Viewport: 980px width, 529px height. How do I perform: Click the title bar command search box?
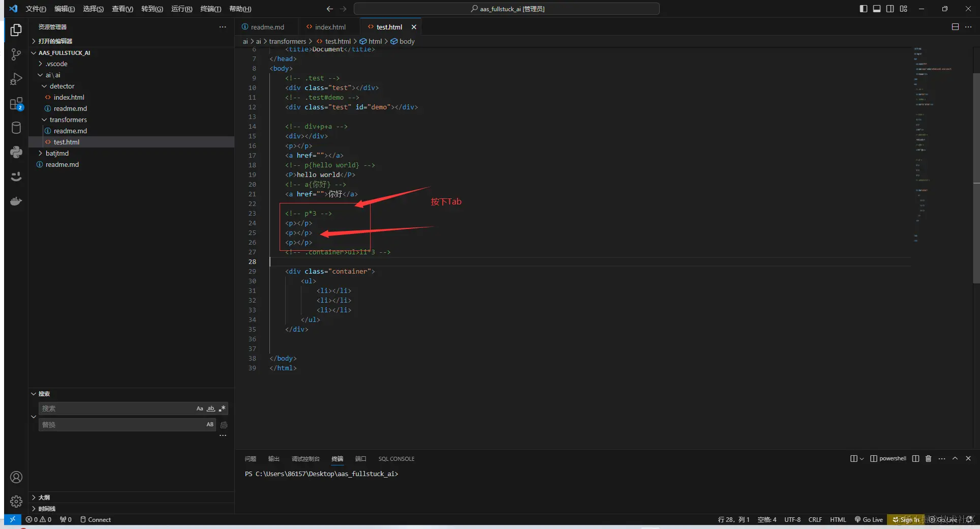507,9
